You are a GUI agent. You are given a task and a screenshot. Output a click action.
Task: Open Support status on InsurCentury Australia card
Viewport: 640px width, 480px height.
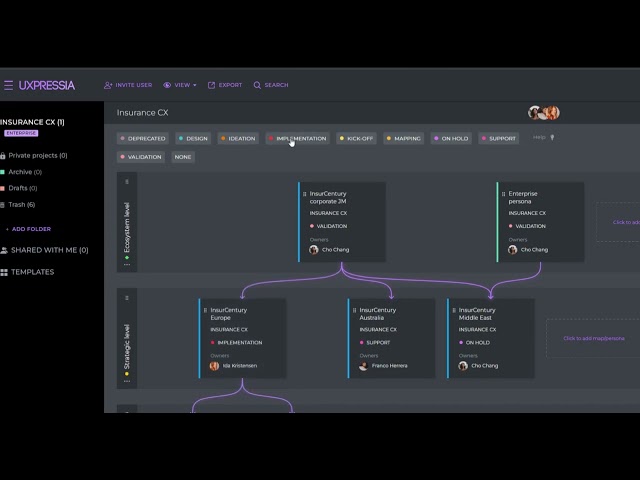(x=375, y=342)
